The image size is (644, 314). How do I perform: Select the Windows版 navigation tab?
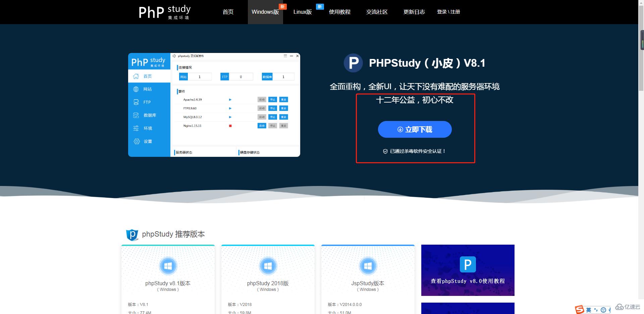265,12
